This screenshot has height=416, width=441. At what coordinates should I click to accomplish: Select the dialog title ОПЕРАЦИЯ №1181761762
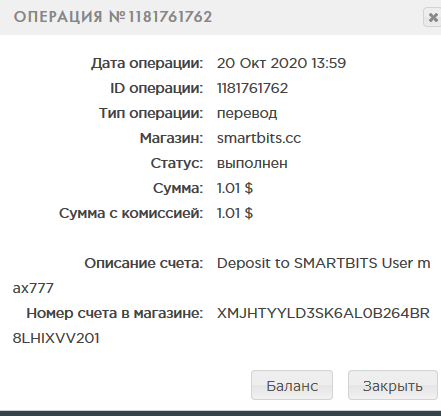(x=113, y=17)
